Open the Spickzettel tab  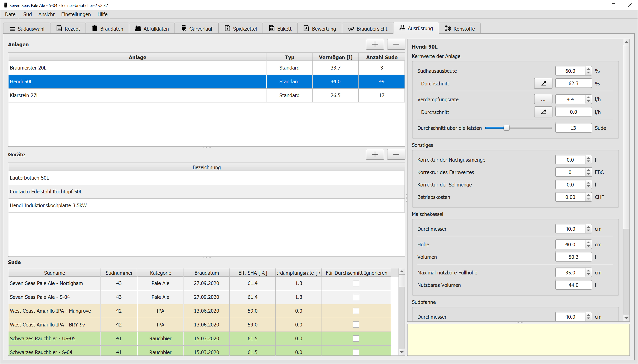click(x=241, y=29)
